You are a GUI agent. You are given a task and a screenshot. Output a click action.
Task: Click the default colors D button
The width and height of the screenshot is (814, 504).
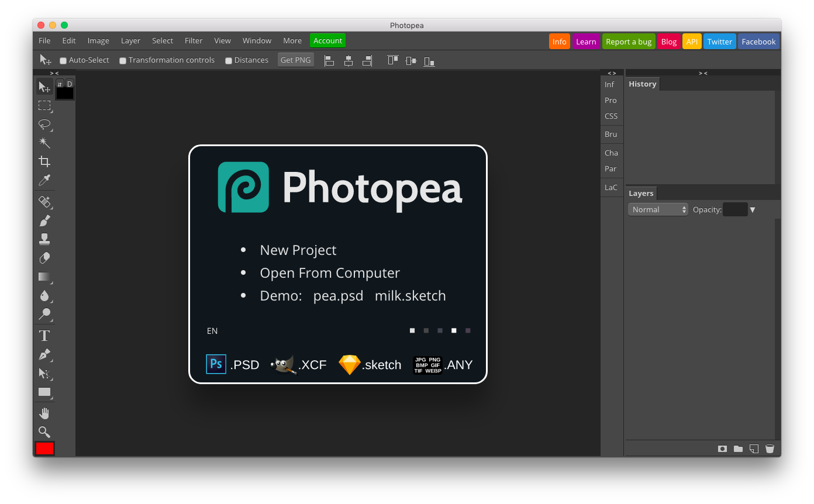click(70, 84)
